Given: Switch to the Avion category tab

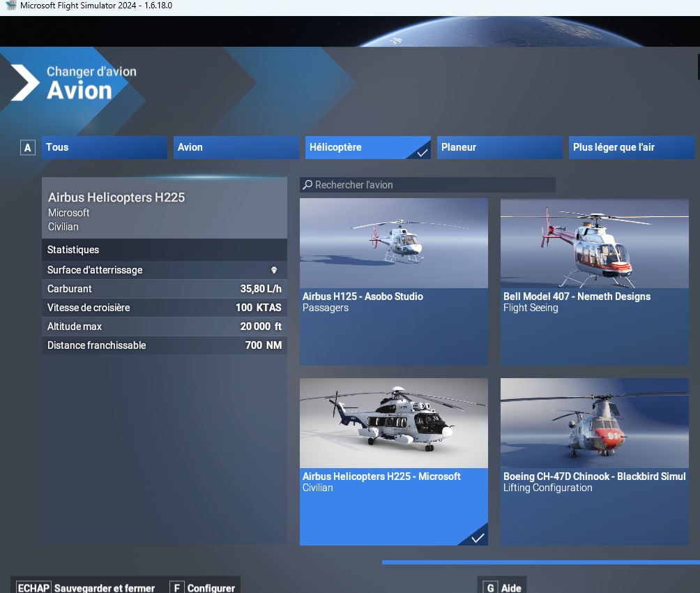Looking at the screenshot, I should 236,147.
